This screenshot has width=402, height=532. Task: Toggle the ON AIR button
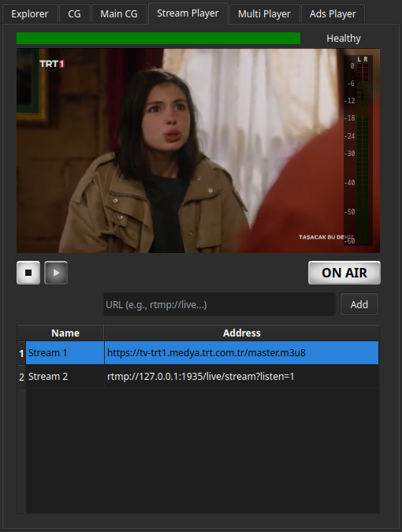pos(344,273)
